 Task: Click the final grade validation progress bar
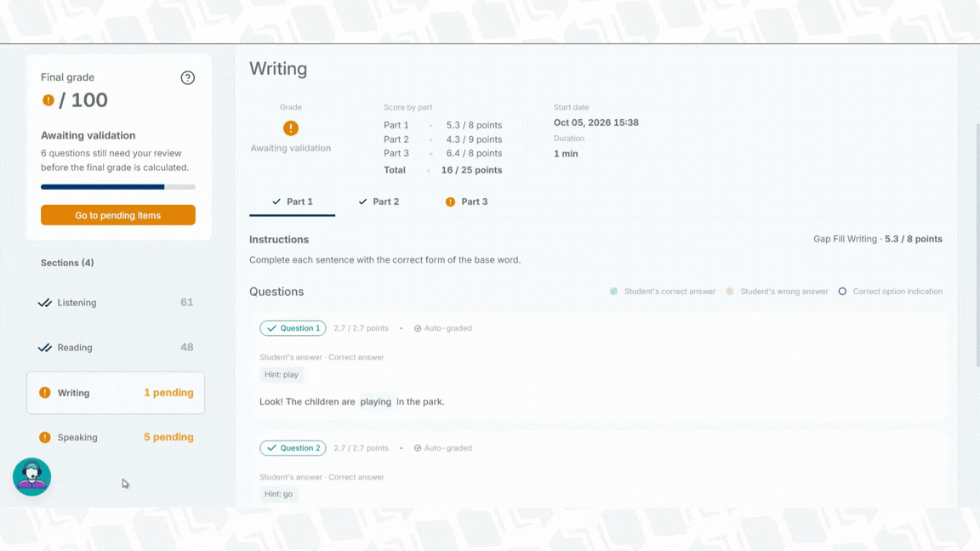coord(118,187)
